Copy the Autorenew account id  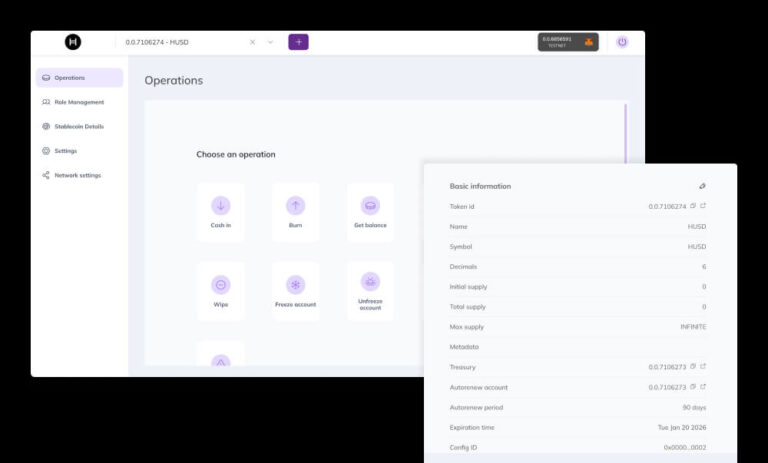tap(693, 387)
